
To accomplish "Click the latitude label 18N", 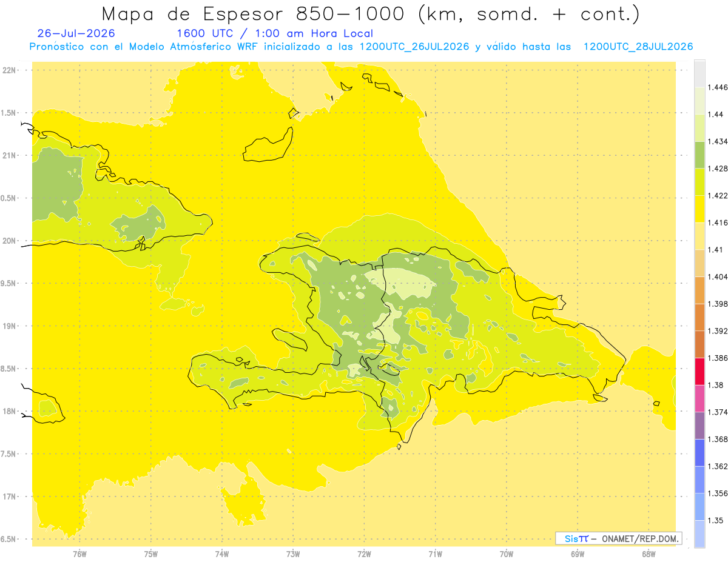I will click(10, 412).
